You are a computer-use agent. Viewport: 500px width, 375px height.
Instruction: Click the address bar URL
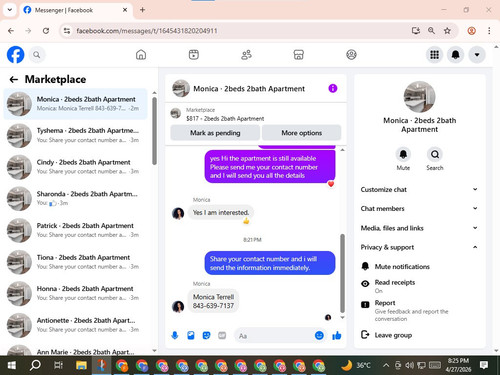click(147, 31)
